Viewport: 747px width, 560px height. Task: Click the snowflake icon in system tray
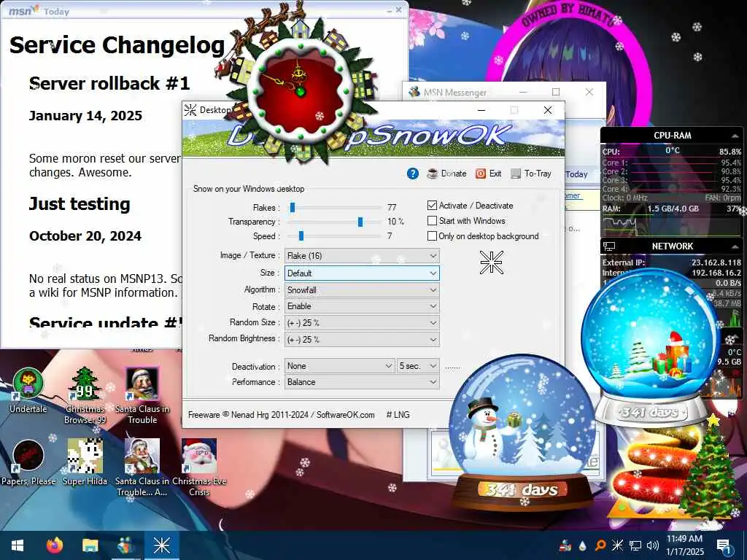pos(617,545)
